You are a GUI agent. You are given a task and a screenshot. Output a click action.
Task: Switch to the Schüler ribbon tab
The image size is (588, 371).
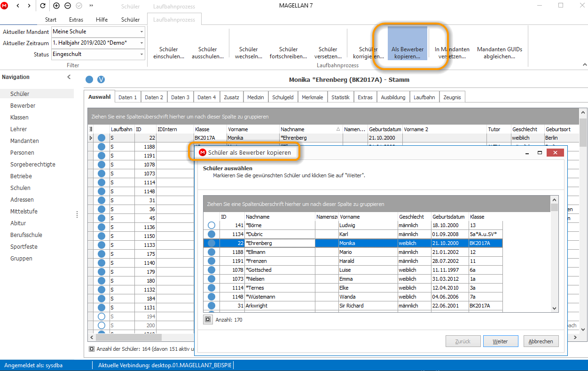point(130,20)
